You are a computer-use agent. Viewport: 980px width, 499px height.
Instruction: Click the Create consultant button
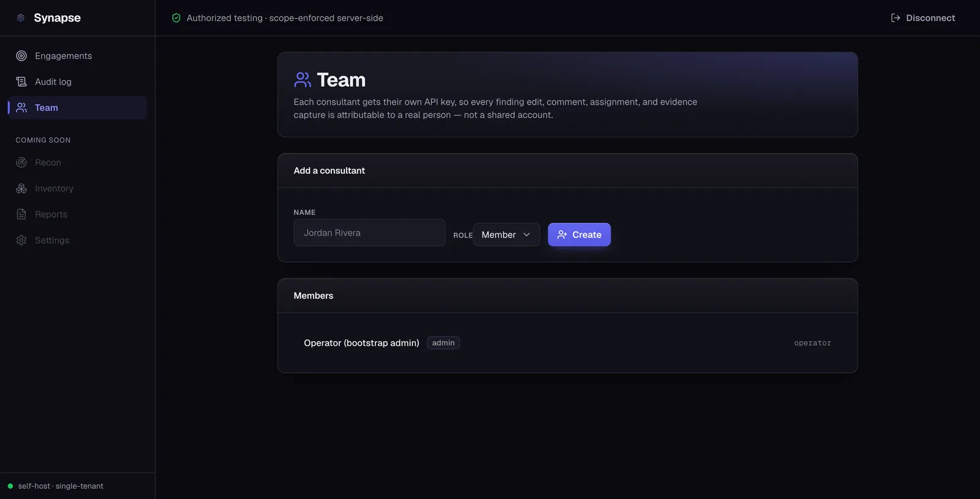pyautogui.click(x=579, y=234)
